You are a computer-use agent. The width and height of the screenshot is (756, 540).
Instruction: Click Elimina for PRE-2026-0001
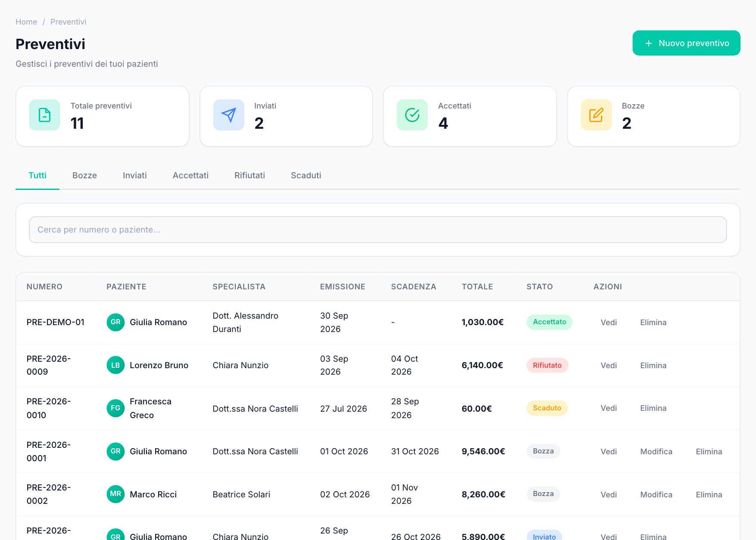(709, 452)
